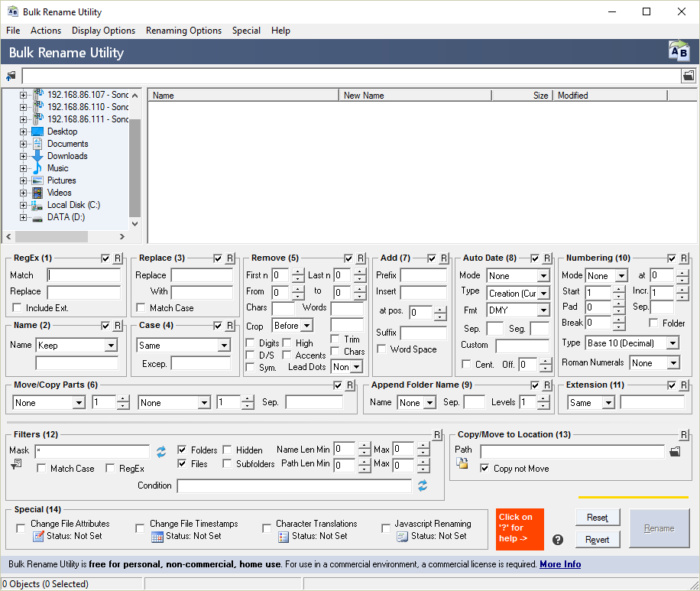The image size is (700, 591).
Task: Click the R reset icon for Auto Date (8)
Action: (547, 258)
